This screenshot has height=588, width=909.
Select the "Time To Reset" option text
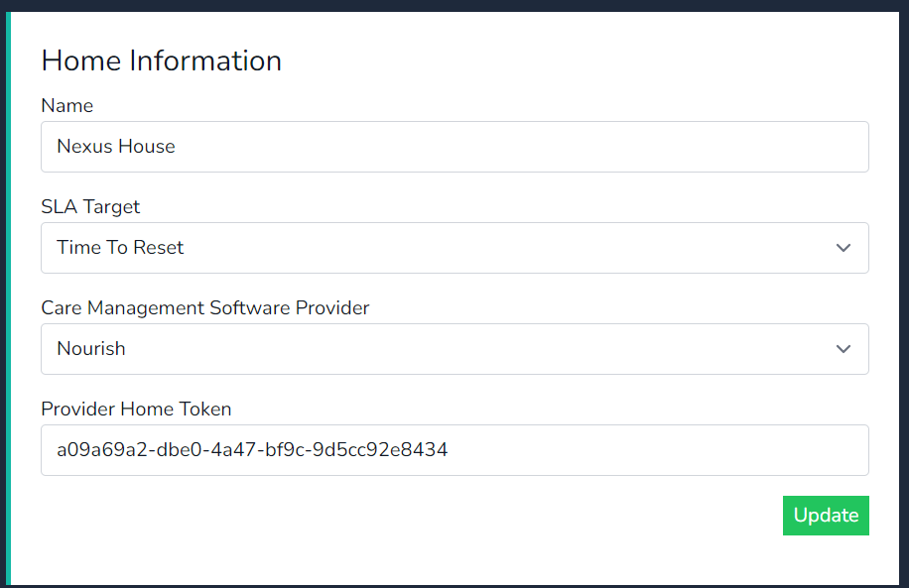click(120, 248)
